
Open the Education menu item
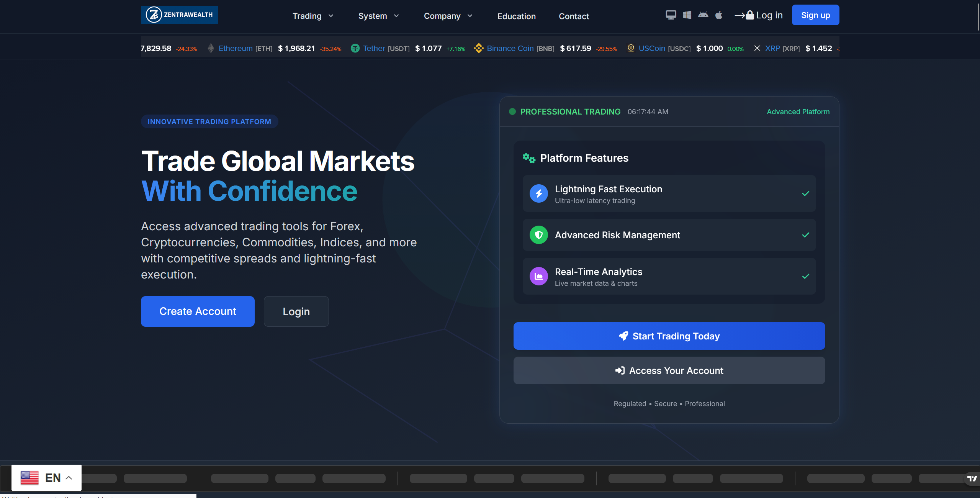[516, 16]
